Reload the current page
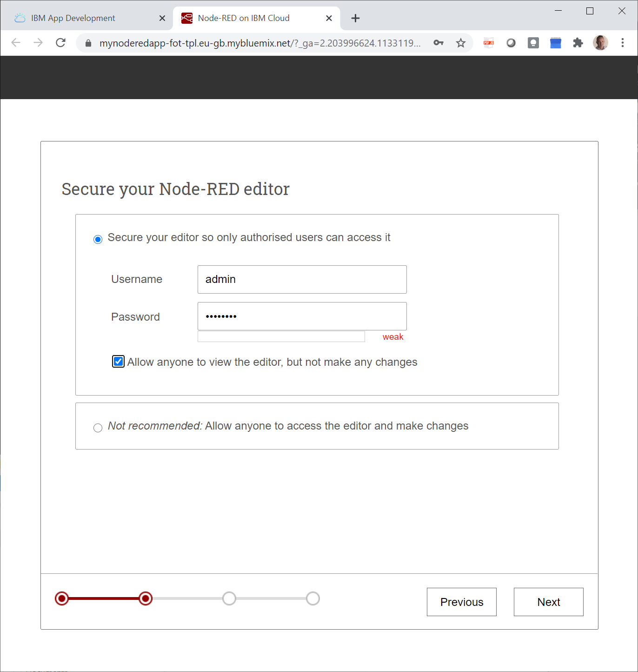This screenshot has height=672, width=638. 60,43
